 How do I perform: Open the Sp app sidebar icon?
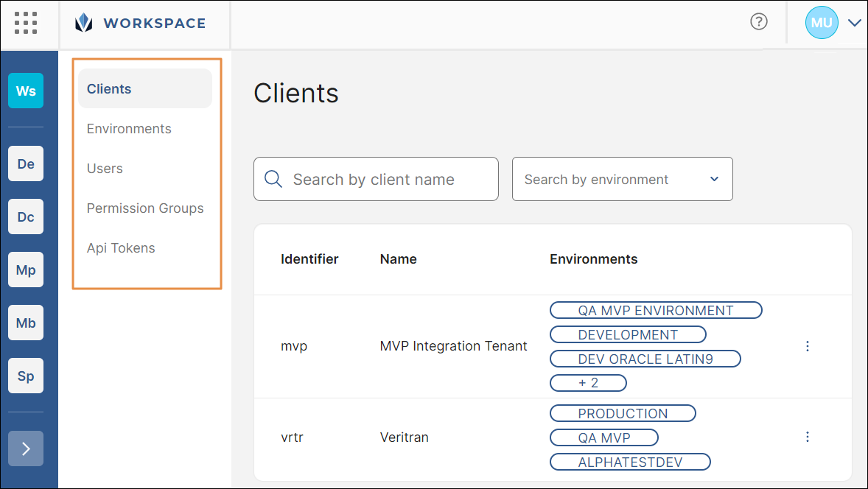26,376
